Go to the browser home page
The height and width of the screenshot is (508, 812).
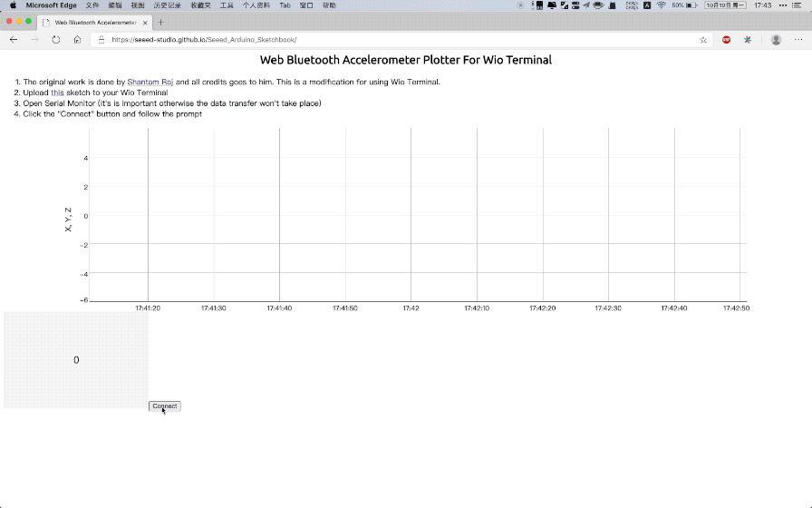77,39
